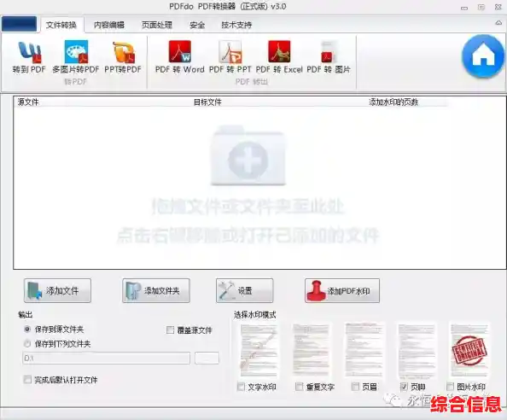Image resolution: width=507 pixels, height=420 pixels.
Task: Click the 添加文件夹 button
Action: [156, 290]
